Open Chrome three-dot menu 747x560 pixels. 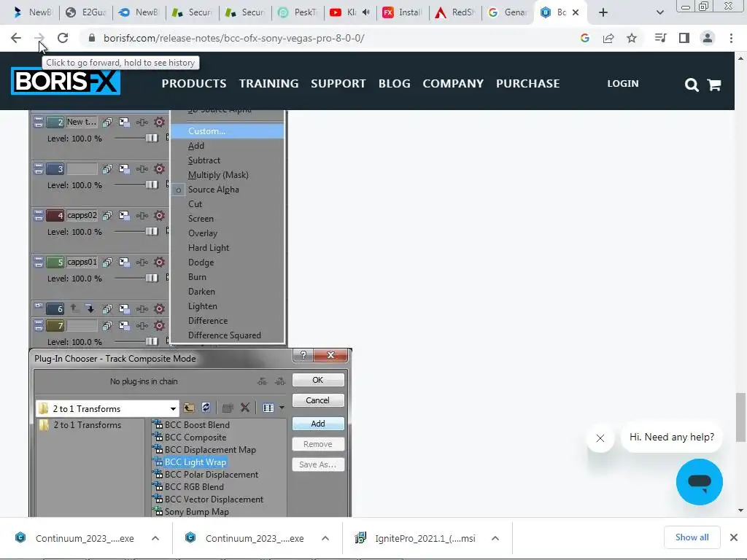tap(731, 38)
